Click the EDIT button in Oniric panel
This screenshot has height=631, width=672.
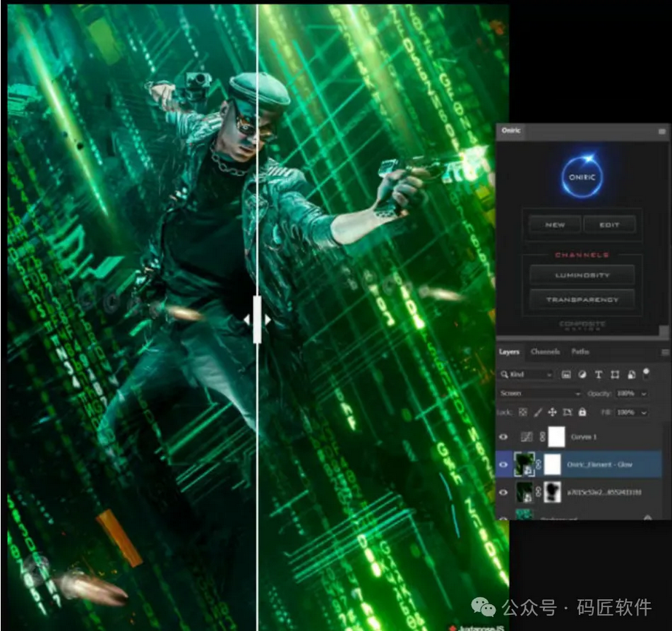[x=609, y=224]
